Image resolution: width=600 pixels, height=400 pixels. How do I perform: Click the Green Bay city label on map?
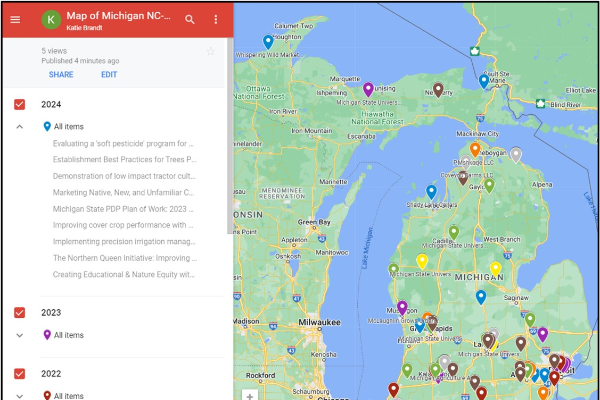[314, 222]
